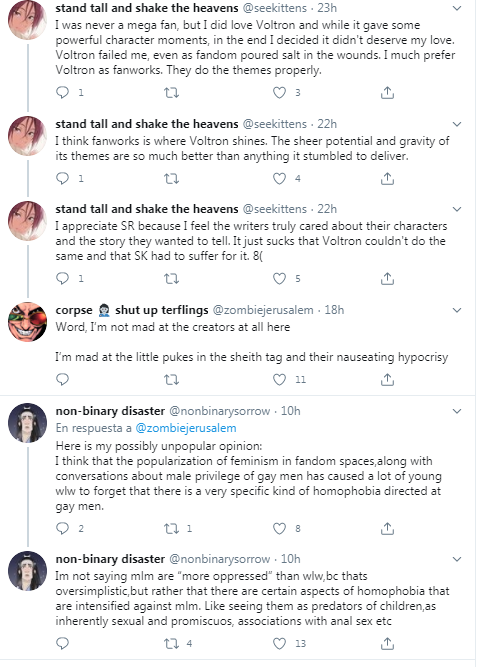Open the non-binary disaster avatar on 'Im not saying' tweet

(28, 571)
